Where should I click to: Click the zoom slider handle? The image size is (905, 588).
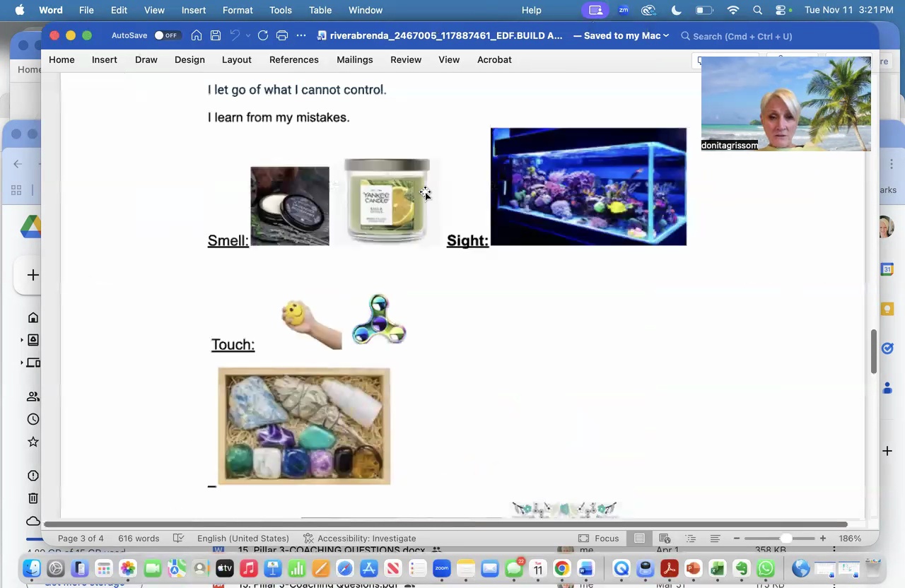[786, 538]
